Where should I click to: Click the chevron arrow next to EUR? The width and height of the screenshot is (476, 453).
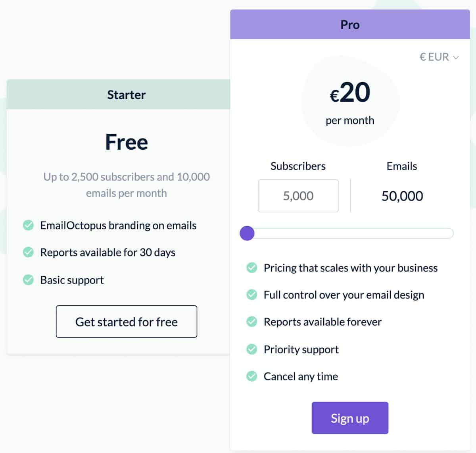pyautogui.click(x=456, y=58)
